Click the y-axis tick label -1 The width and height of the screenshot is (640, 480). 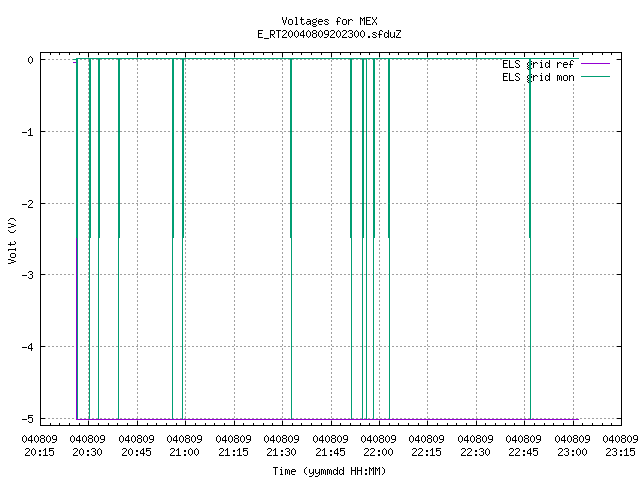[x=28, y=132]
